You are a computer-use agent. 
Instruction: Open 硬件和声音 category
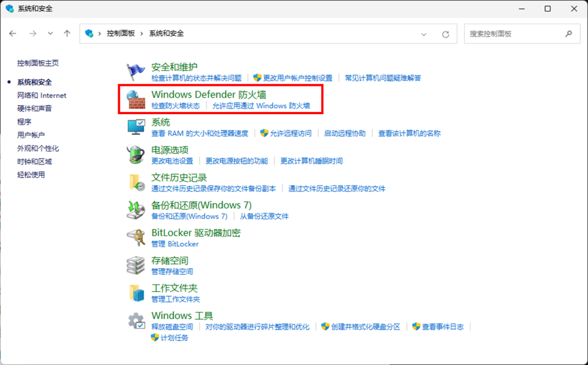pos(34,108)
